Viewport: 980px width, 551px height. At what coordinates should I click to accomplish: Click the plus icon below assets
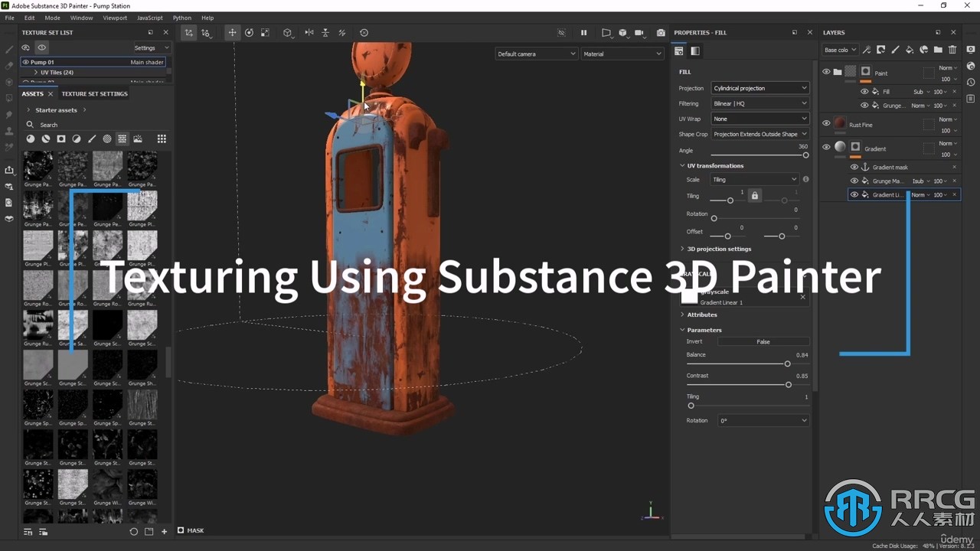click(164, 531)
